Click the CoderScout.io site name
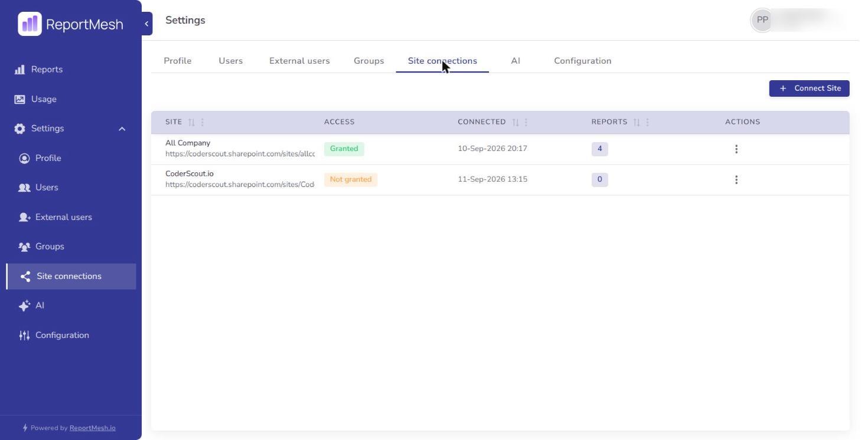Viewport: 868px width, 440px height. (190, 173)
